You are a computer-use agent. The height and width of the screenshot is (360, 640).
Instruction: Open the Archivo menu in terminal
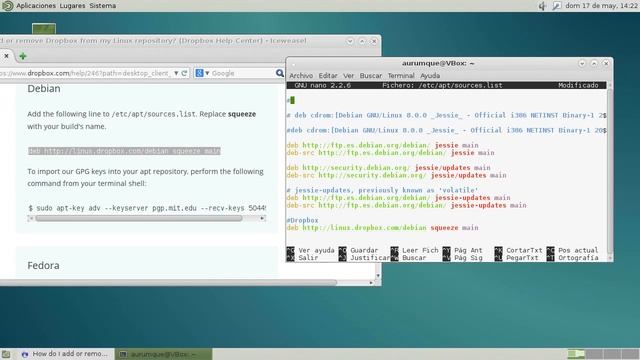click(x=301, y=76)
